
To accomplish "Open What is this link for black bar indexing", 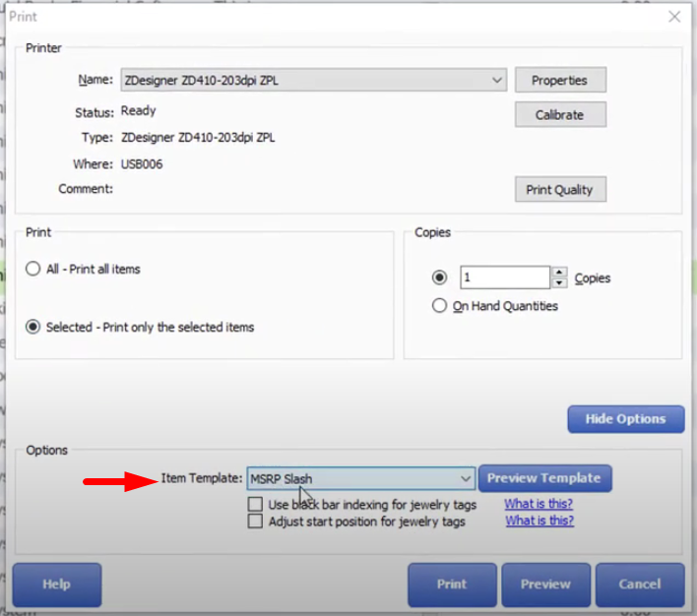I will 539,504.
